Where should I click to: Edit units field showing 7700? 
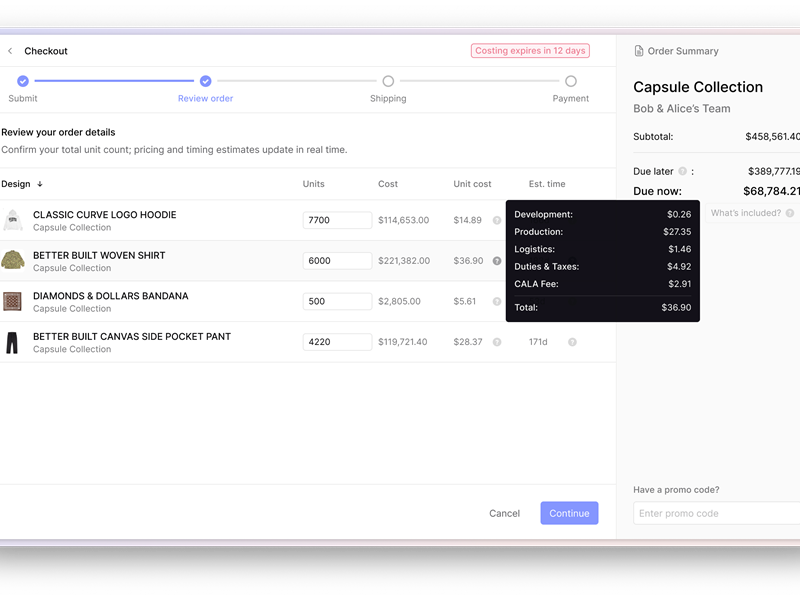click(337, 220)
